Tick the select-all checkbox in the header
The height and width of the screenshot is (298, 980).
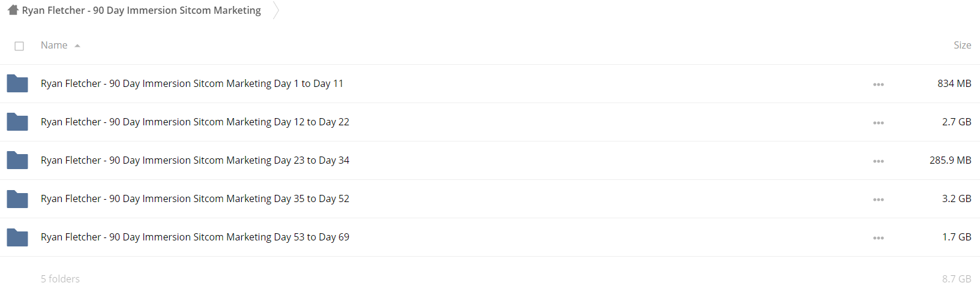click(x=19, y=46)
